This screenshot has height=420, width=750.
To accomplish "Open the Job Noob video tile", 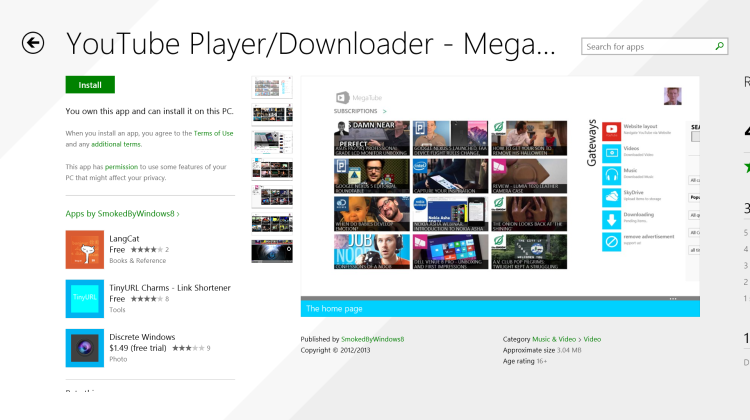I will [x=372, y=252].
